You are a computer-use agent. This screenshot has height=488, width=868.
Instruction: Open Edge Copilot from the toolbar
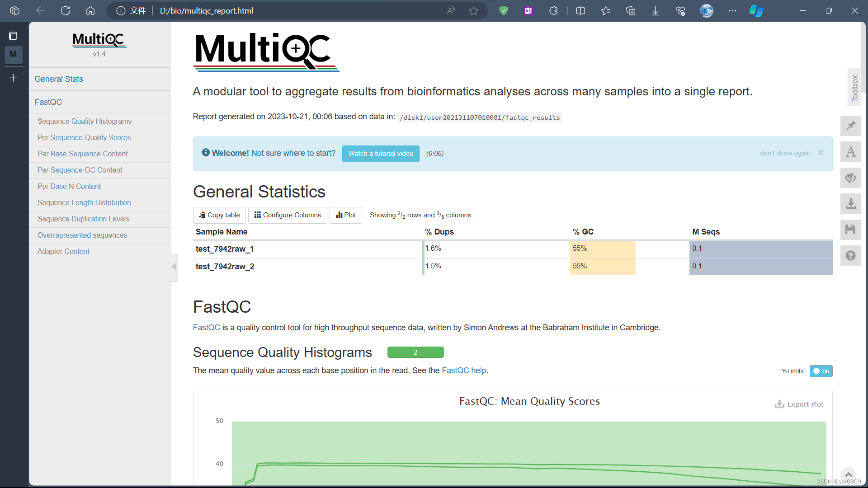tap(756, 10)
